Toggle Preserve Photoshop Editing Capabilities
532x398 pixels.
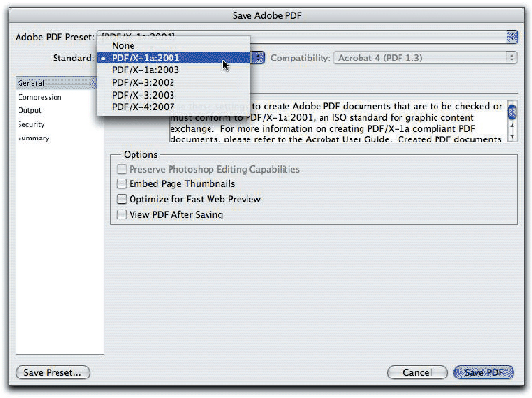click(122, 169)
